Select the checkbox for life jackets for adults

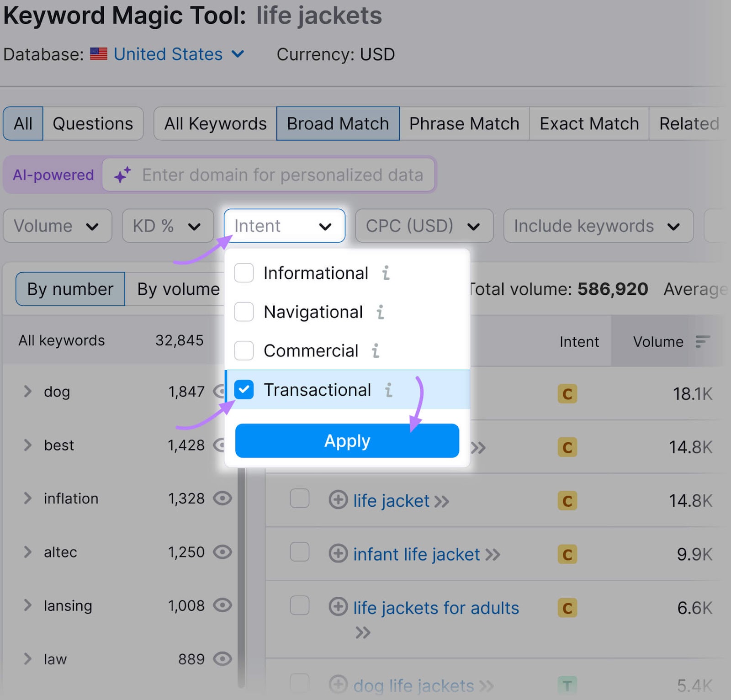point(300,605)
